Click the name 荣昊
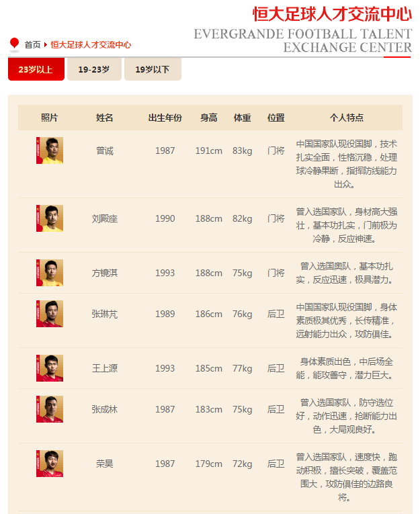Viewport: 420px width, 514px height. pos(105,464)
